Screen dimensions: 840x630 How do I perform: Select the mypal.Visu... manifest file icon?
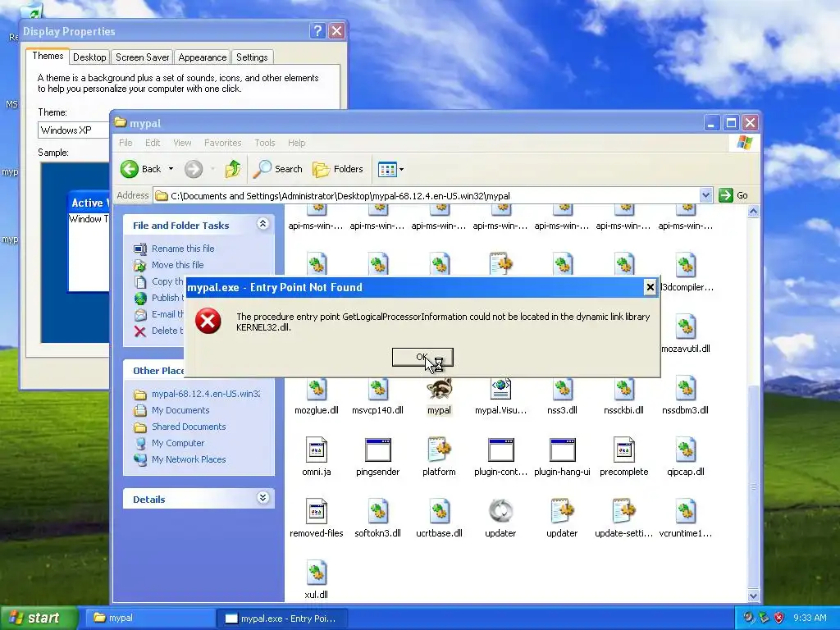pyautogui.click(x=500, y=388)
